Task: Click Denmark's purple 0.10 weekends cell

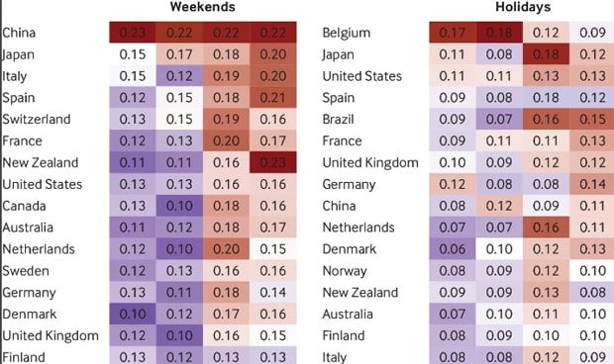Action: 133,314
